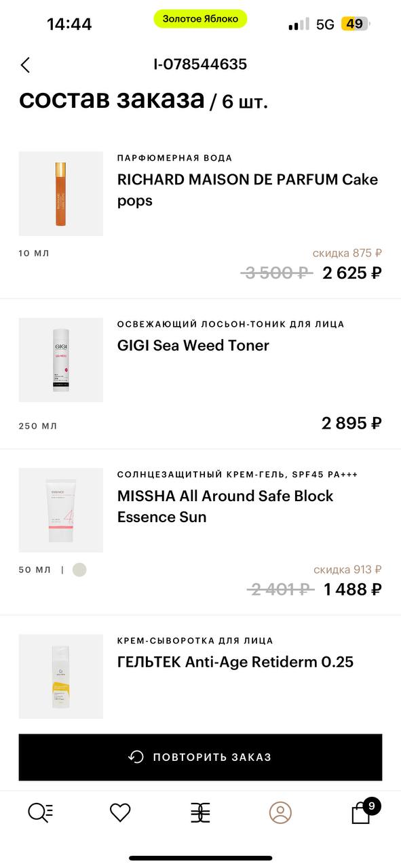Open the profile icon tab
The width and height of the screenshot is (401, 868).
click(x=280, y=812)
